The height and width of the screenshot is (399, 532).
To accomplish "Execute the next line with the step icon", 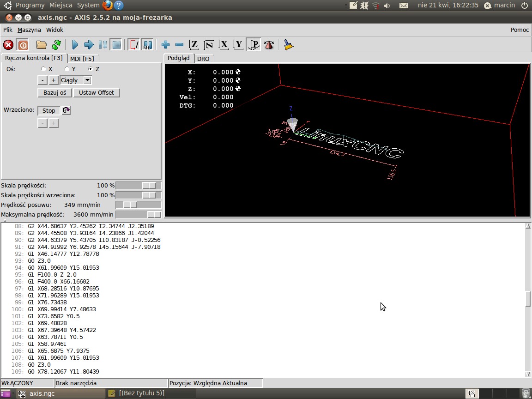I will click(89, 45).
